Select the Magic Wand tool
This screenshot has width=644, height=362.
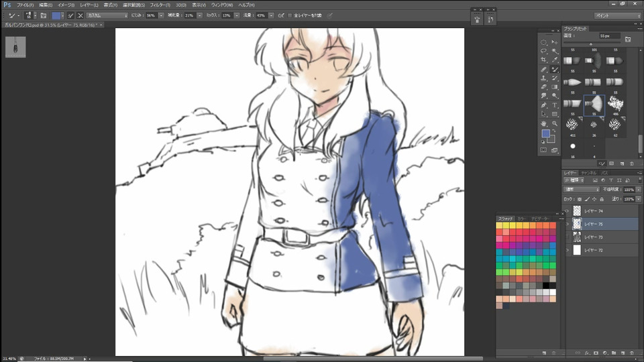pos(555,51)
